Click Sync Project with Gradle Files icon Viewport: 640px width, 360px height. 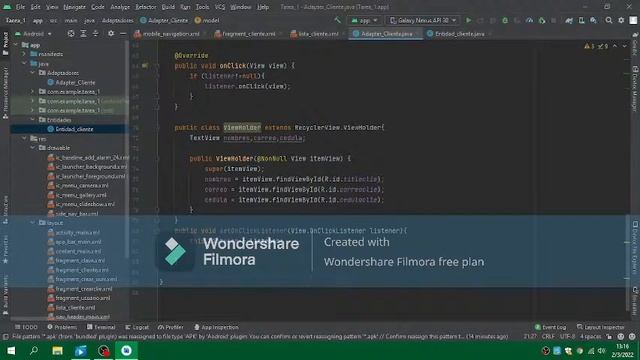569,20
